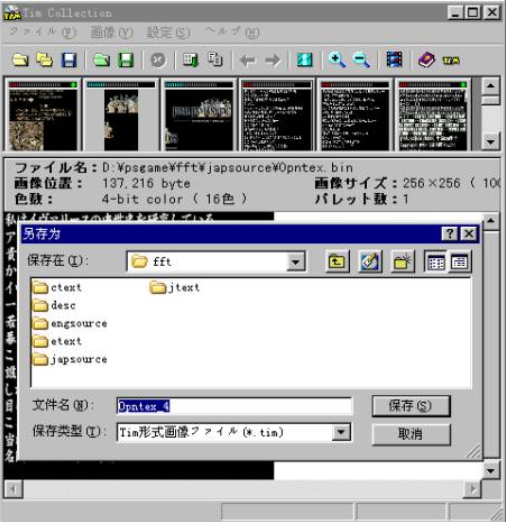This screenshot has height=522, width=506.
Task: Open the 設定(S) menu
Action: pyautogui.click(x=168, y=32)
